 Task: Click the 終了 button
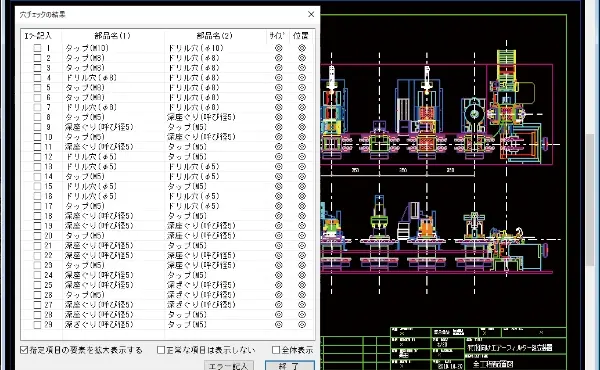click(290, 365)
